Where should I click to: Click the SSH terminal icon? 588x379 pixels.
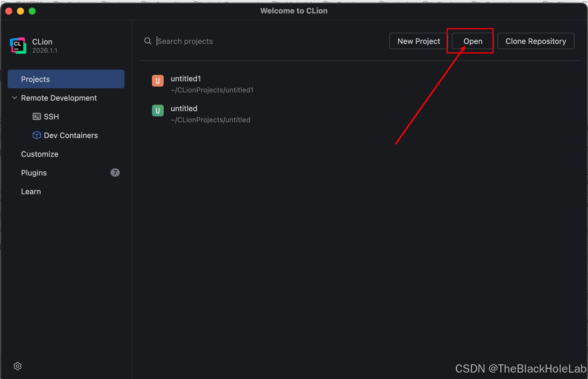(37, 117)
